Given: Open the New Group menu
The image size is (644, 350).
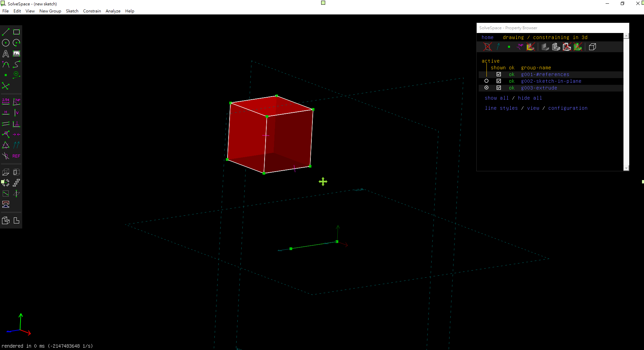Looking at the screenshot, I should tap(50, 11).
